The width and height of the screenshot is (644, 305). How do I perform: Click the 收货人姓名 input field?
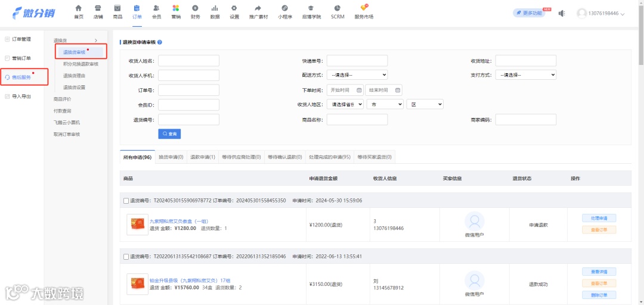[188, 60]
